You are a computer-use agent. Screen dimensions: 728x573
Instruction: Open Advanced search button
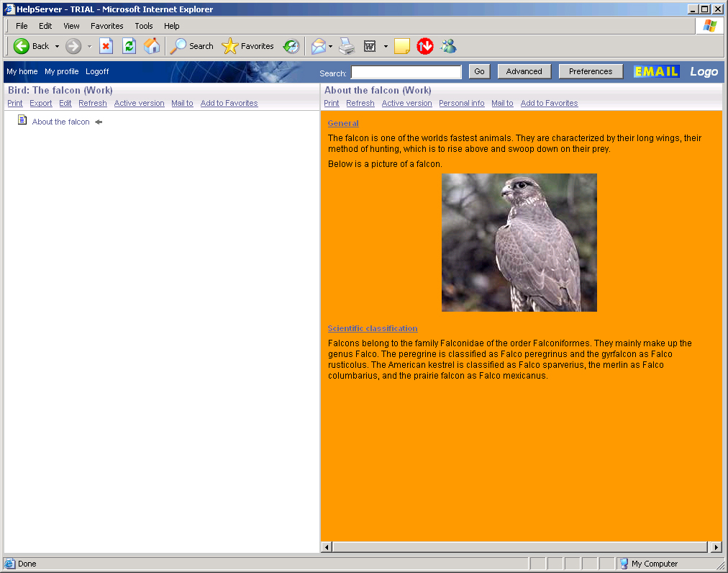click(524, 71)
